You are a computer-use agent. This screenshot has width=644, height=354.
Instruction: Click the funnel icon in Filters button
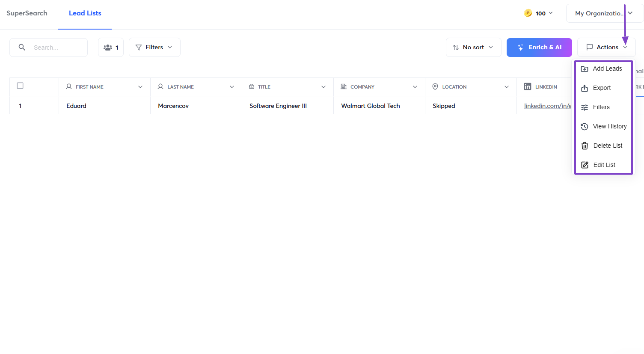[x=139, y=48]
